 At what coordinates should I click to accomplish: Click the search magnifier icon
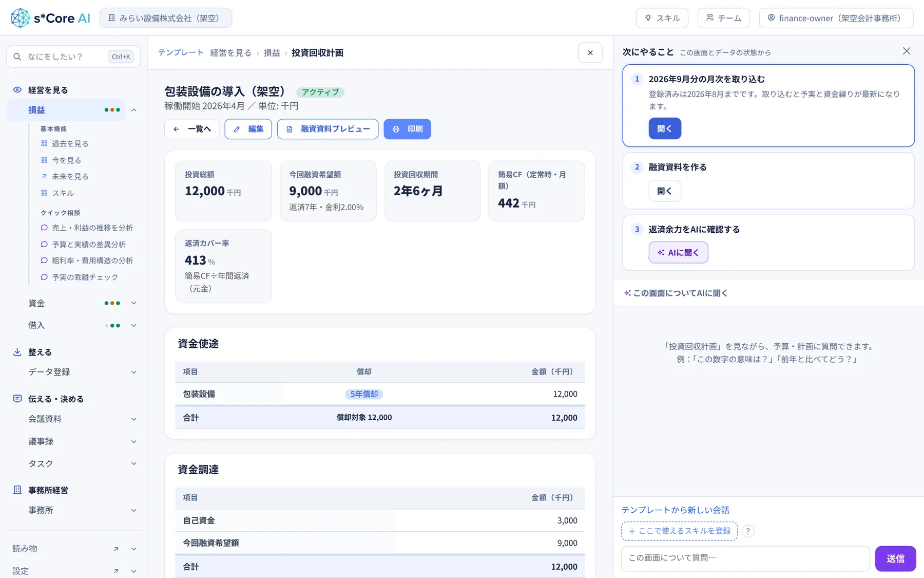[x=17, y=57]
